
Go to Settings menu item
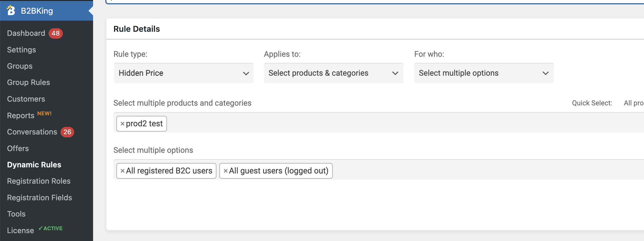click(22, 50)
